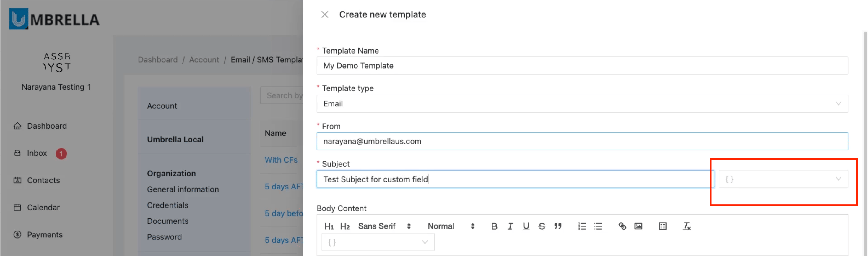Expand the Sans Serif font picker

384,226
